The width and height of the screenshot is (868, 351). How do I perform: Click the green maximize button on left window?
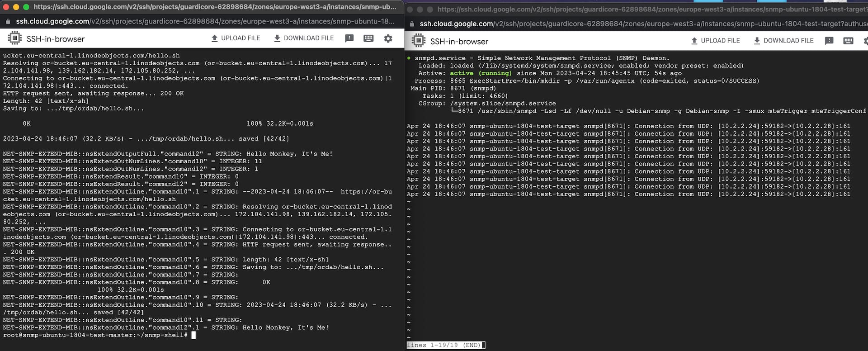tap(26, 7)
